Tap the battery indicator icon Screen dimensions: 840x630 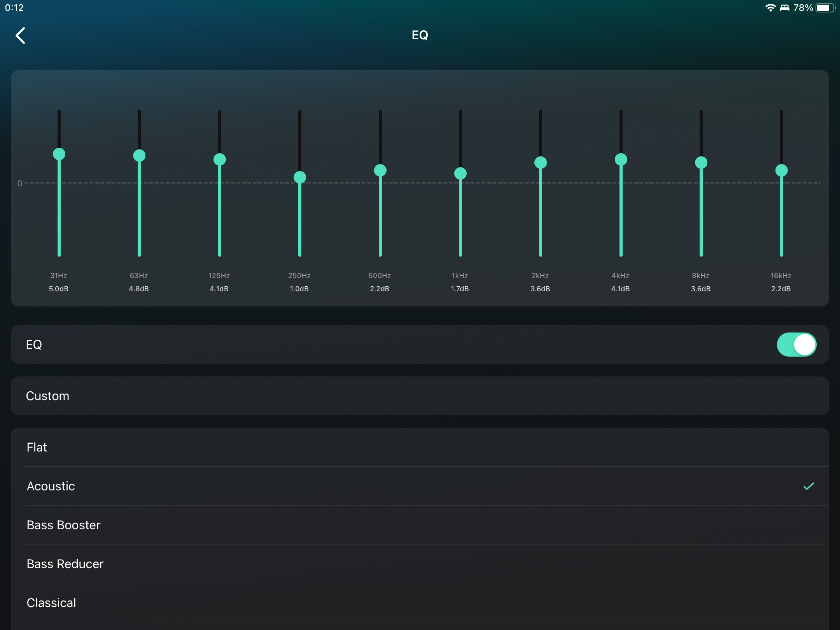tap(825, 8)
